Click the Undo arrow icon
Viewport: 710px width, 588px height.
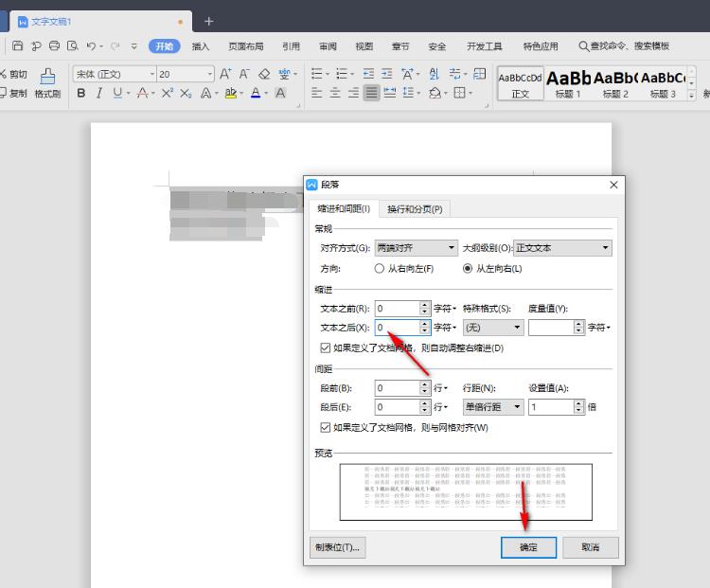(x=91, y=45)
